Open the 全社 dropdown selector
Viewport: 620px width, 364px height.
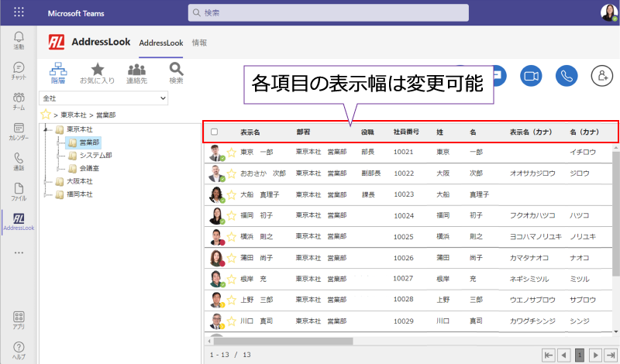coord(105,98)
